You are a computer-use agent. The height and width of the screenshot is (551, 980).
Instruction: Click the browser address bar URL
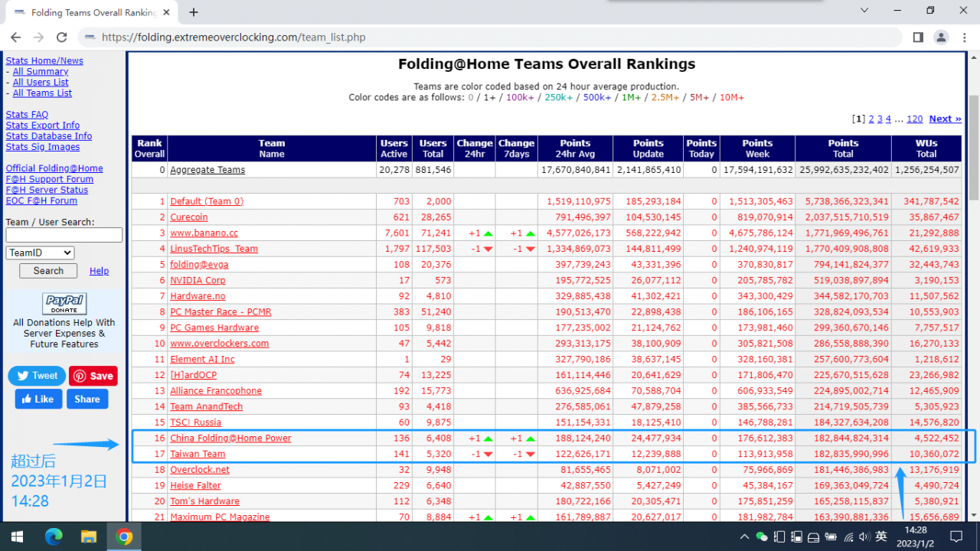tap(234, 37)
